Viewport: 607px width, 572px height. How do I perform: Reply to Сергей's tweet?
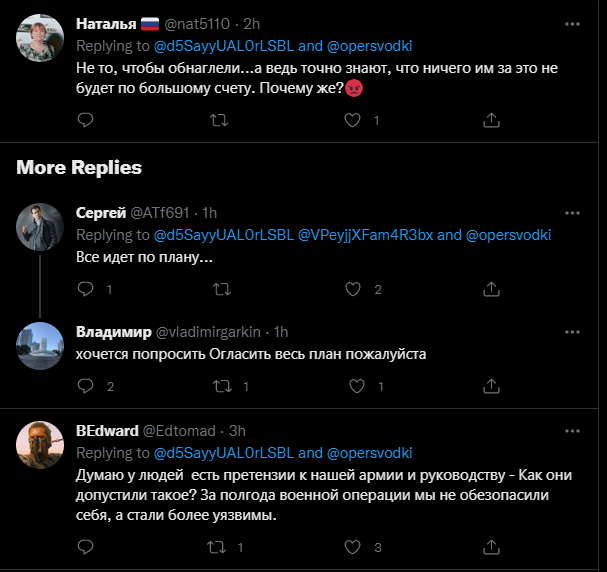pyautogui.click(x=86, y=290)
